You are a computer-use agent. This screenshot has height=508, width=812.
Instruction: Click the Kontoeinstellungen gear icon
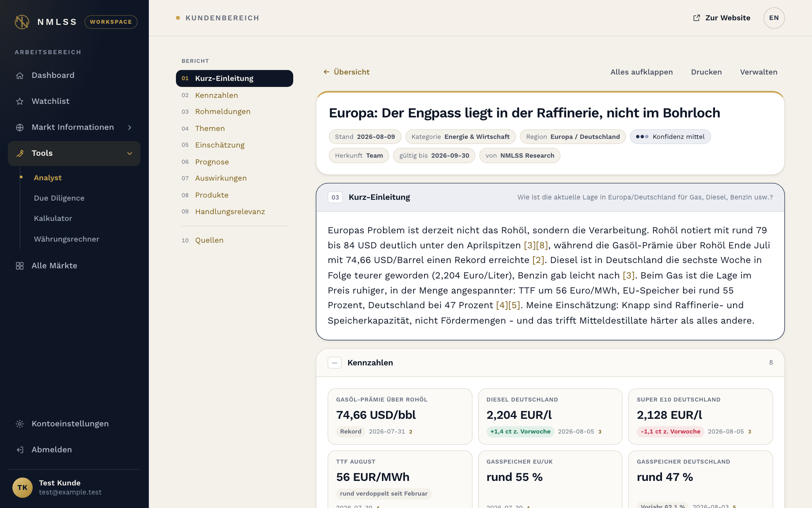(20, 424)
